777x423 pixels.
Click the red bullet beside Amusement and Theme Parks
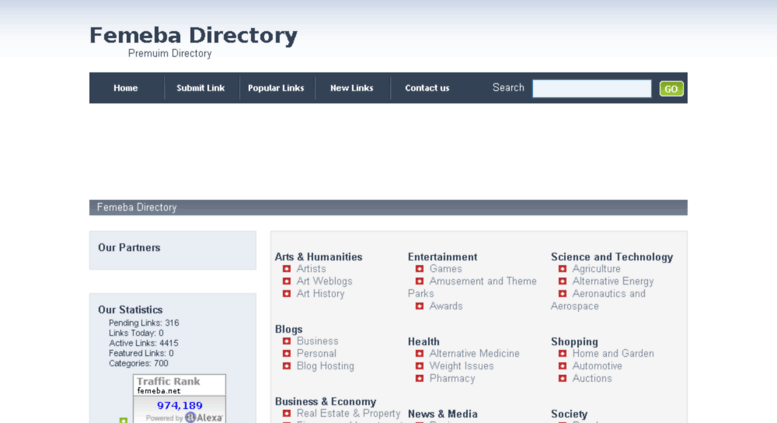419,281
